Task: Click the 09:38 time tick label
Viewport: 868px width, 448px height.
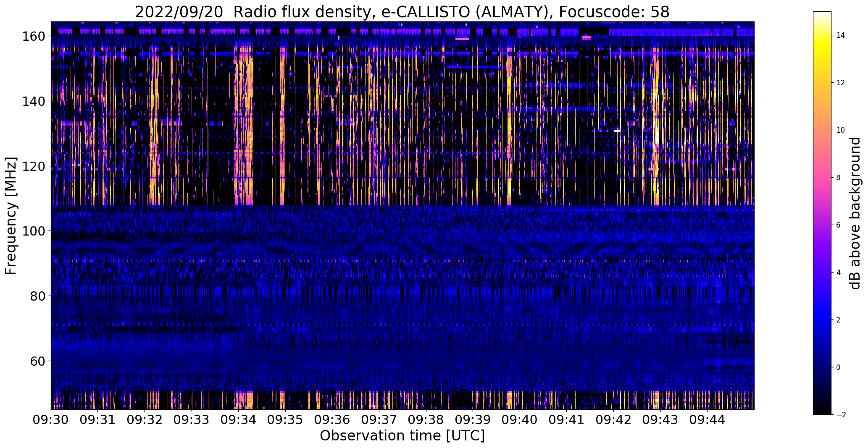Action: click(x=426, y=420)
